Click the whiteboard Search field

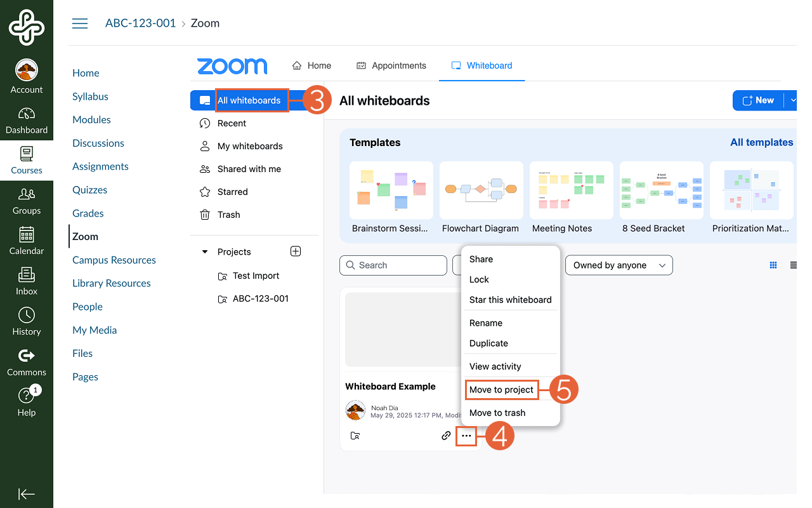coord(393,265)
